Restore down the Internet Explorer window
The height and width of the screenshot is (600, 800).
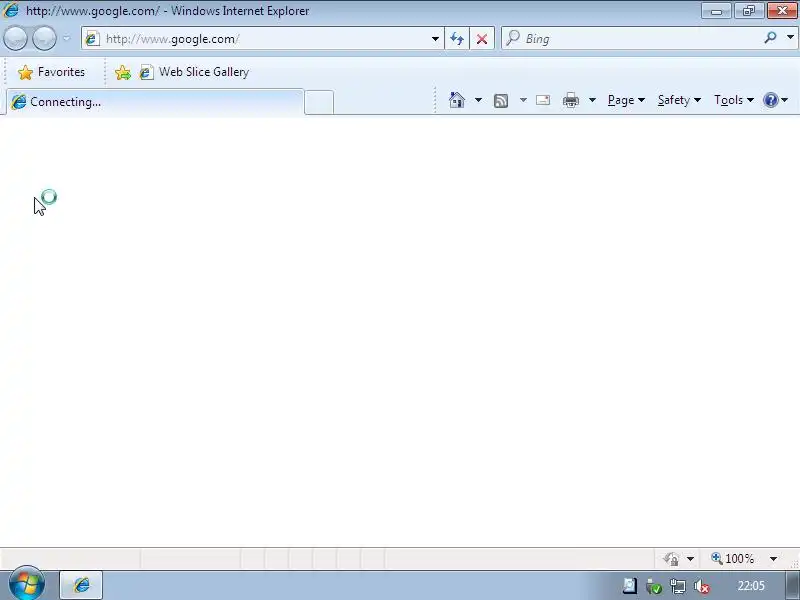coord(748,11)
